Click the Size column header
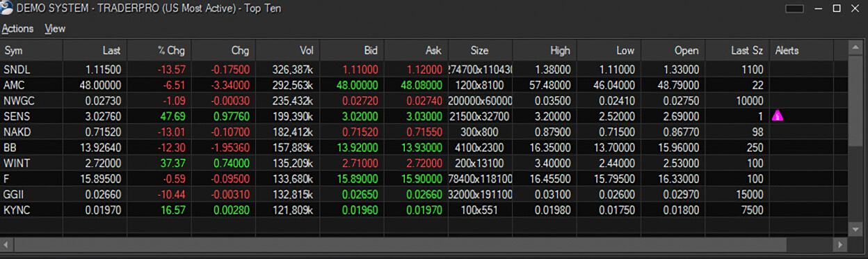This screenshot has width=868, height=259. pos(480,50)
